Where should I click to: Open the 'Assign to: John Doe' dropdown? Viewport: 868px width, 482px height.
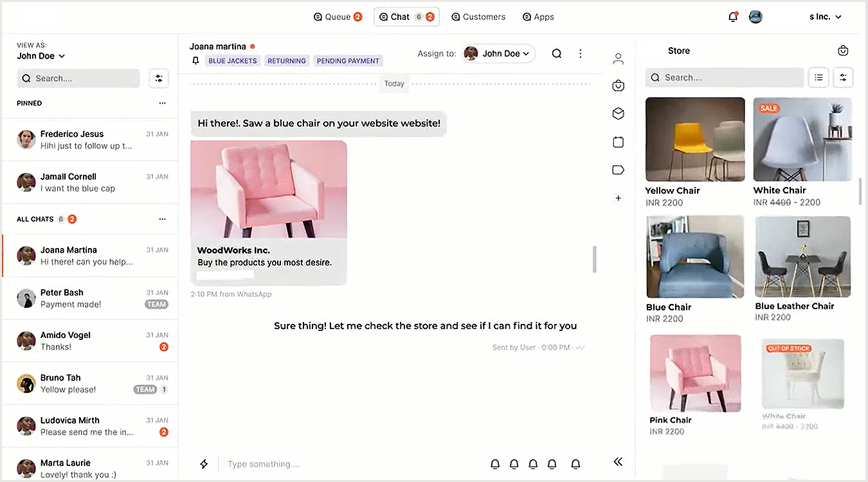pos(498,53)
